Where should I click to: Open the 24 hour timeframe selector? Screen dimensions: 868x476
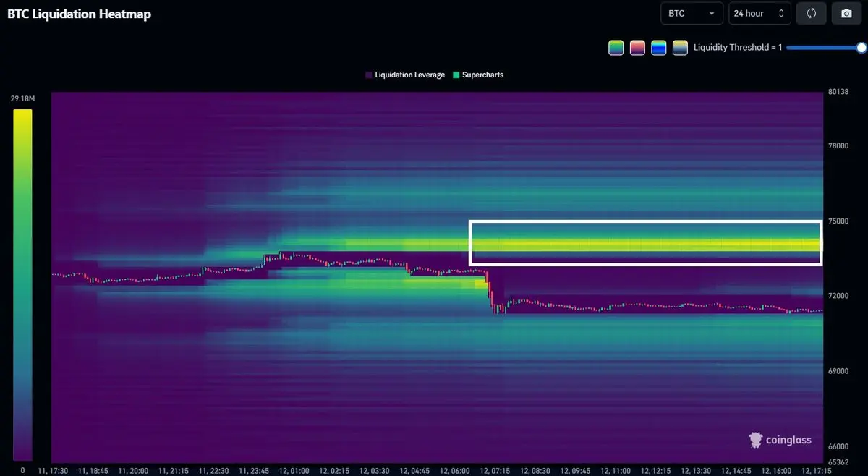[759, 13]
